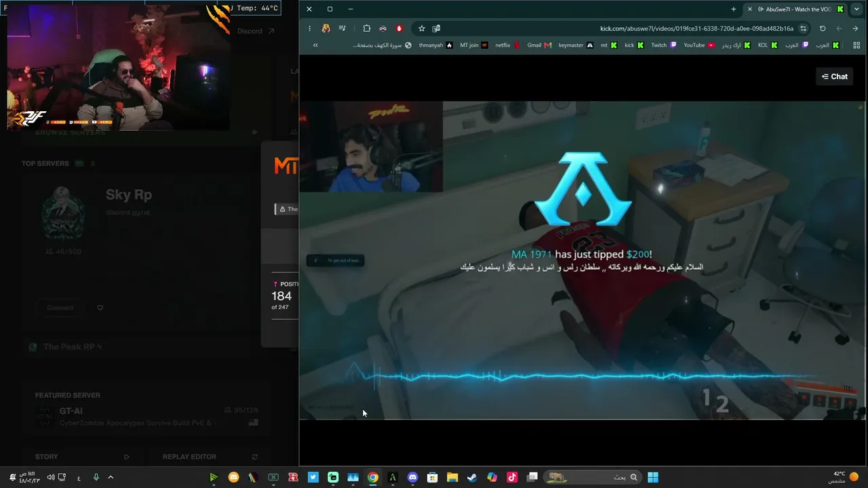
Task: Open the mt bookmark
Action: click(608, 45)
